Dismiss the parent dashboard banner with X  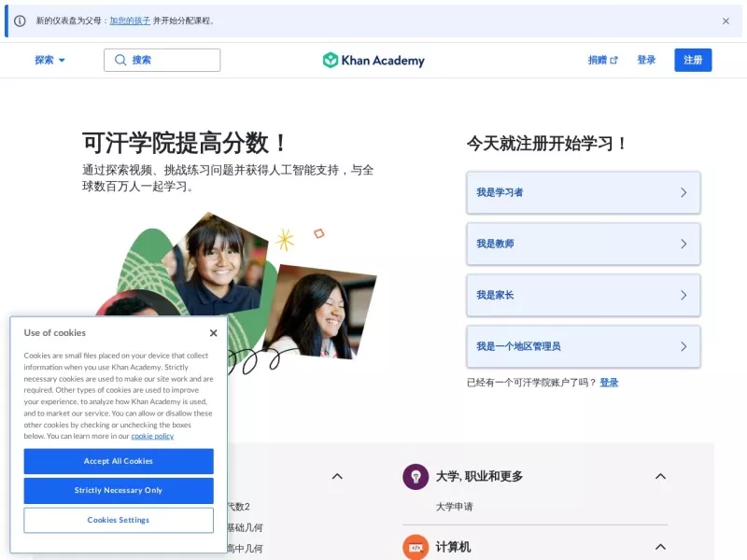726,21
